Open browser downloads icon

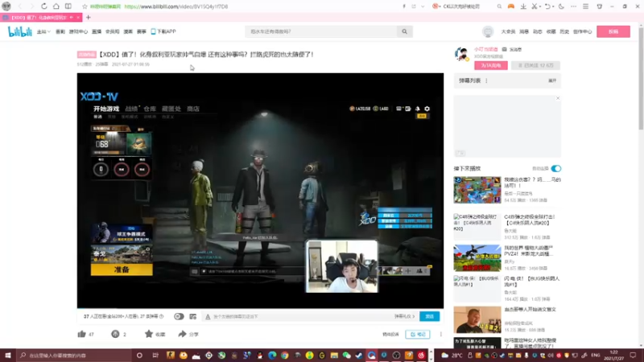pos(523,6)
